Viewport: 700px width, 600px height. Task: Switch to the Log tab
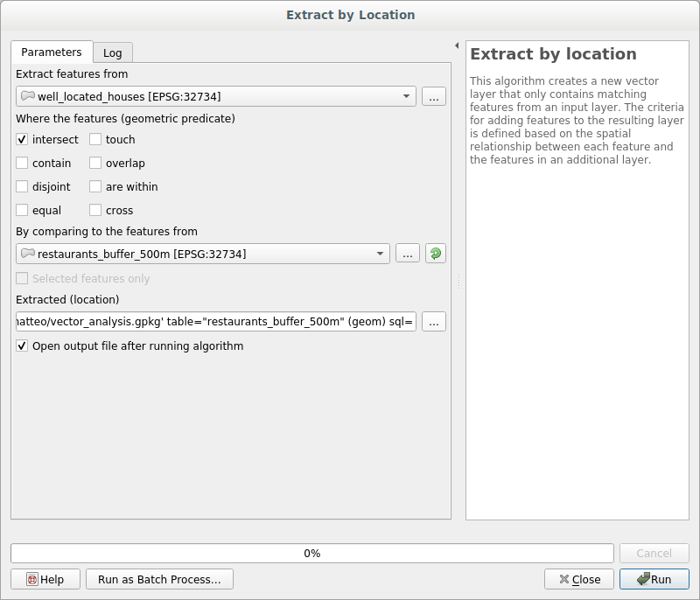click(112, 53)
